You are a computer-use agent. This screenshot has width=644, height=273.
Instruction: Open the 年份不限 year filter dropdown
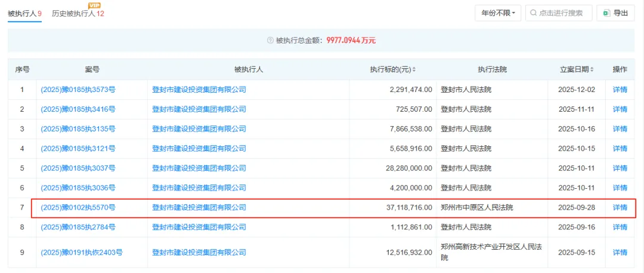coord(498,13)
